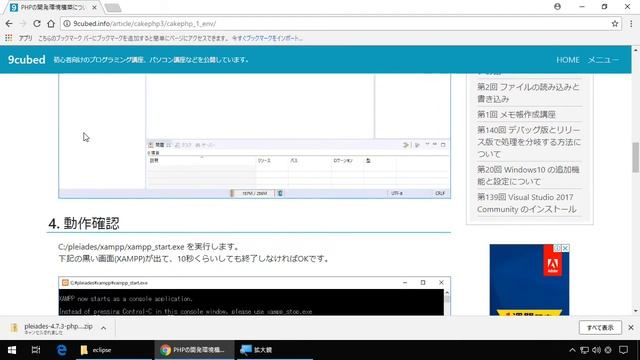Go back to the previous page
This screenshot has height=360, width=640.
point(9,24)
